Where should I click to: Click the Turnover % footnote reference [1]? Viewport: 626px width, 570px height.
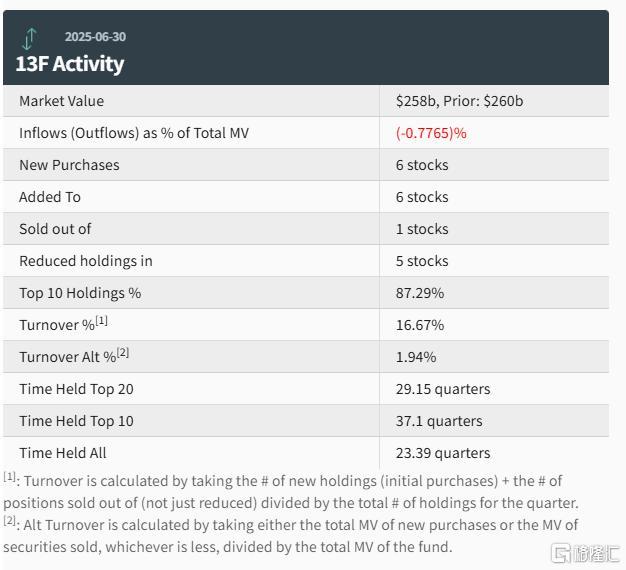click(x=101, y=320)
